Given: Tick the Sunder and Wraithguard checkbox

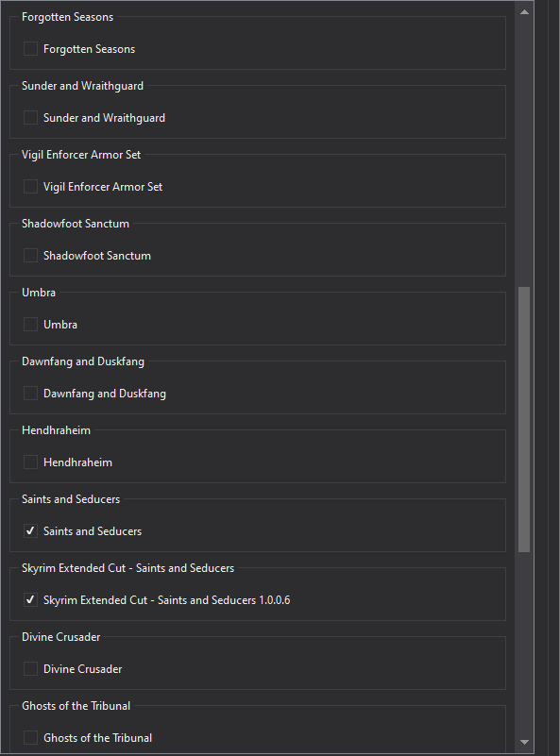Looking at the screenshot, I should [30, 118].
